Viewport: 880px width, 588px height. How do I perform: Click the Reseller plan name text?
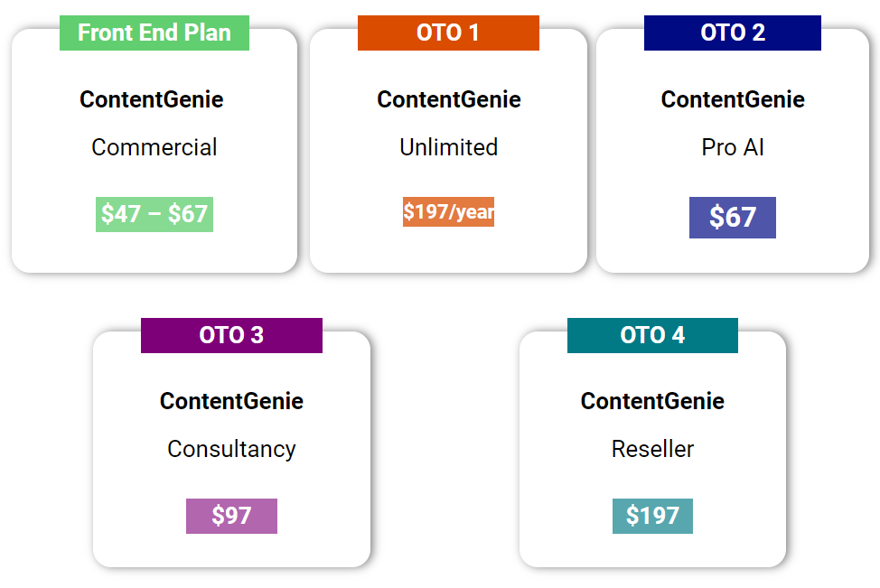[x=652, y=450]
